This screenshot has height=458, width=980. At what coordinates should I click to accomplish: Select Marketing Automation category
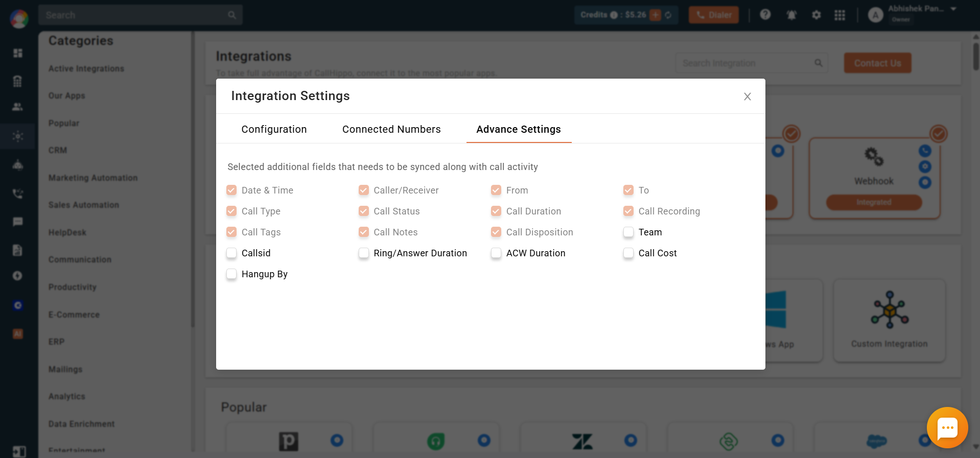[x=93, y=178]
